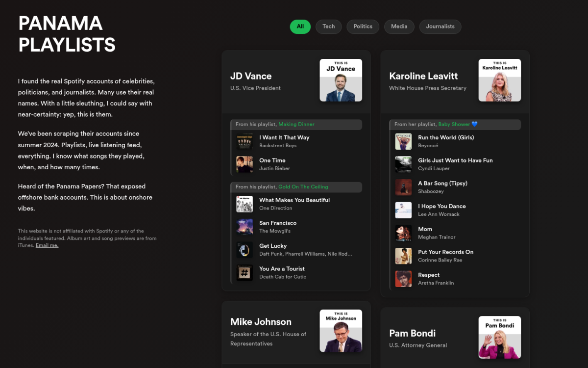Viewport: 588px width, 368px height.
Task: Show only Journalists
Action: click(440, 26)
